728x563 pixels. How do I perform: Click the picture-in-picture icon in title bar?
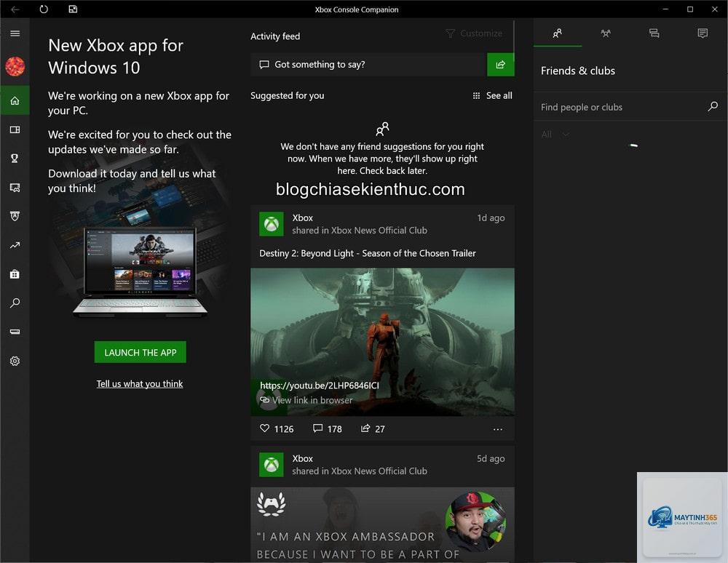pyautogui.click(x=73, y=9)
